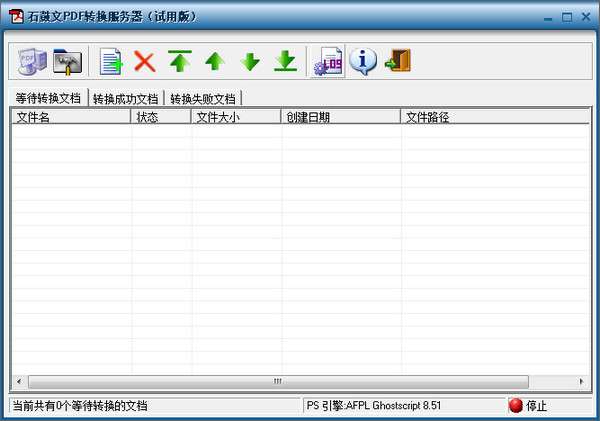Open the 转换失败文档 tab
The image size is (600, 421).
tap(203, 99)
